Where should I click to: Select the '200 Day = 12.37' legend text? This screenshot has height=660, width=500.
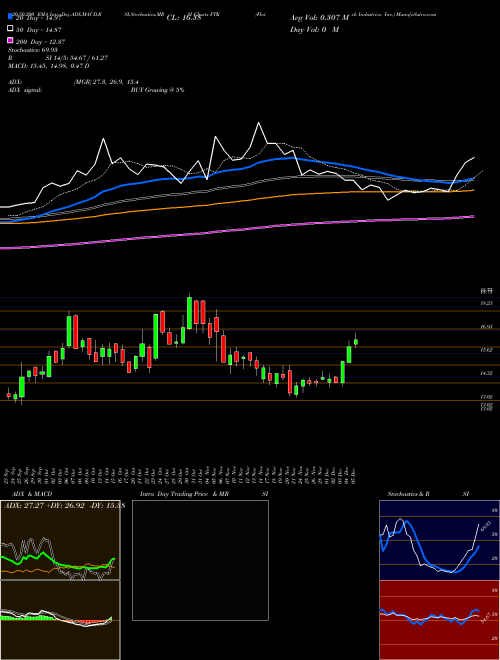40,42
